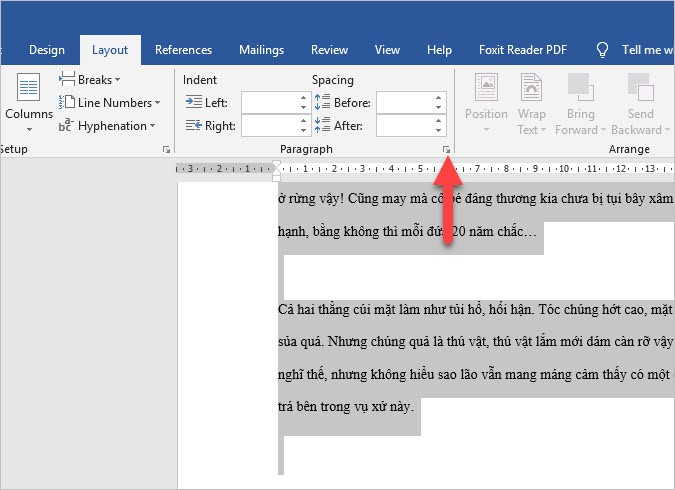Click the Hyphenation icon

pyautogui.click(x=66, y=125)
